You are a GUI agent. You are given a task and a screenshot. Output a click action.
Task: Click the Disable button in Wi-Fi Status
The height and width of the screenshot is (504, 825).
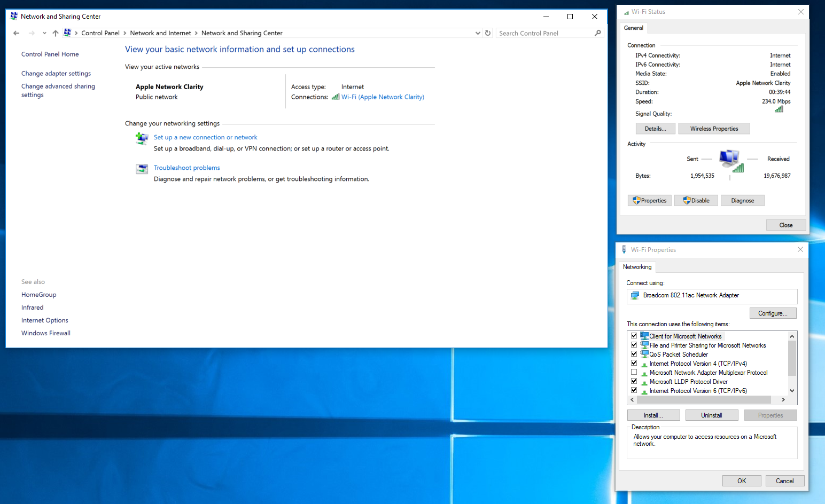tap(696, 201)
